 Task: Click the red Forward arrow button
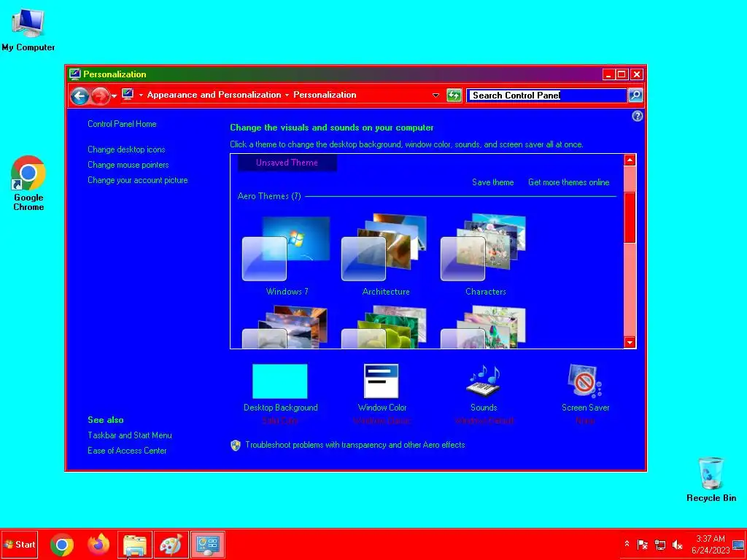point(99,96)
